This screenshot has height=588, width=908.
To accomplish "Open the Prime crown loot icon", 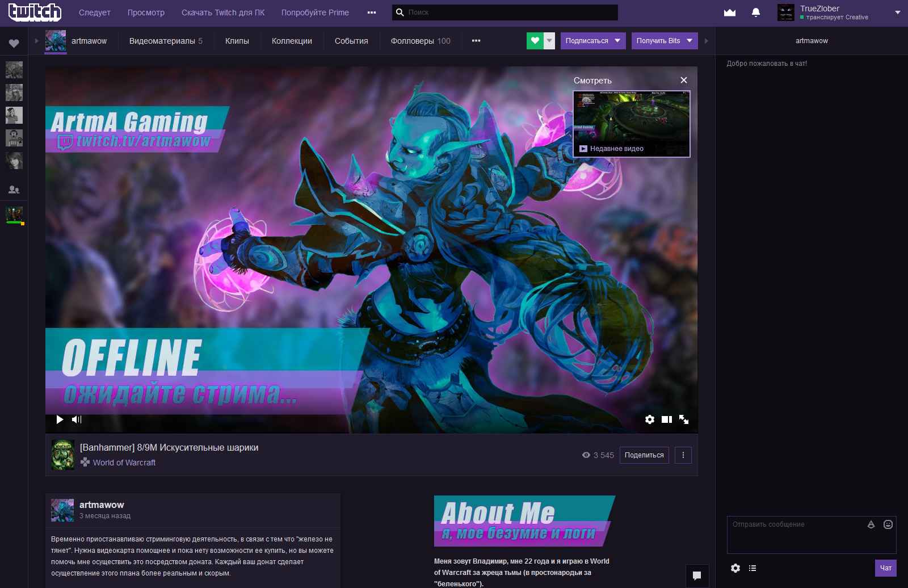I will [x=730, y=12].
